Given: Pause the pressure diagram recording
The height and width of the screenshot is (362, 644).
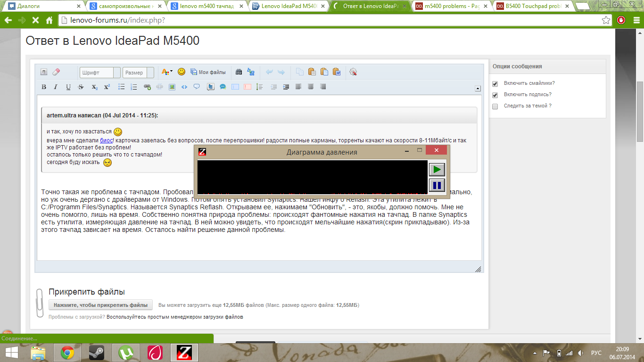Looking at the screenshot, I should (437, 185).
